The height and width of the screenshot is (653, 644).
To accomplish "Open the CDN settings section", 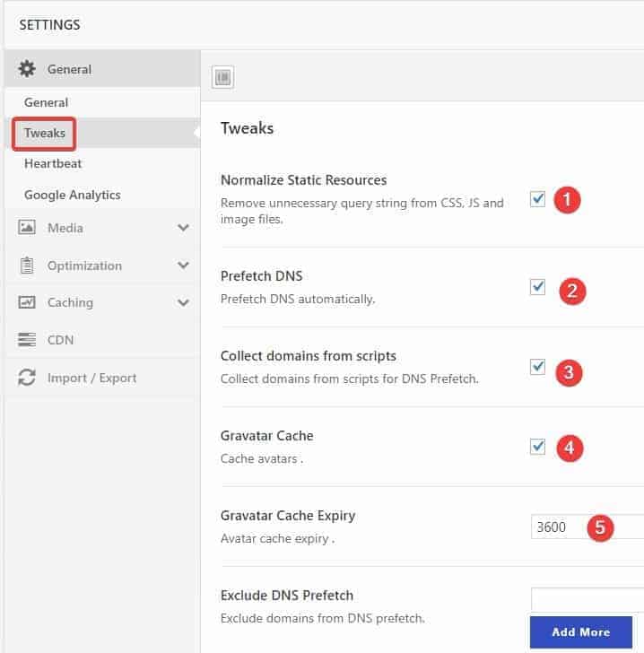I will coord(102,340).
